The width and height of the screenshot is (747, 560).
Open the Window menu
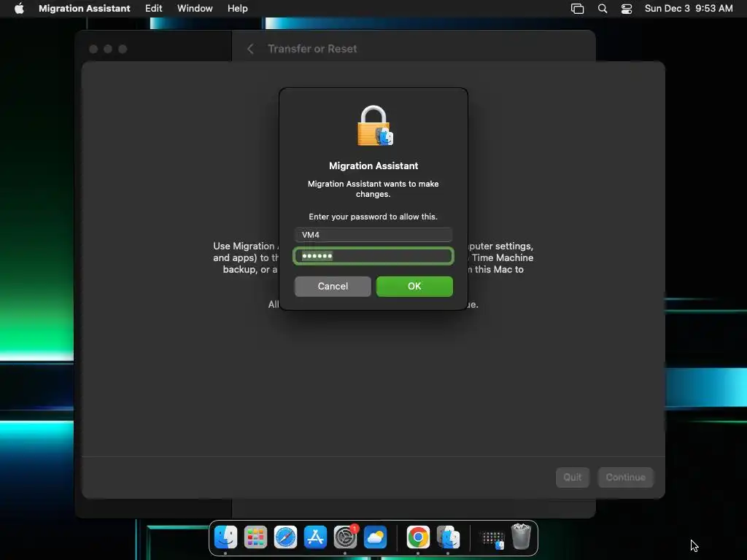pos(195,9)
